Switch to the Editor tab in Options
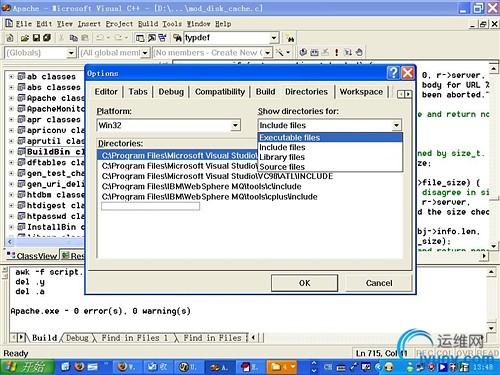The image size is (500, 375). (106, 92)
